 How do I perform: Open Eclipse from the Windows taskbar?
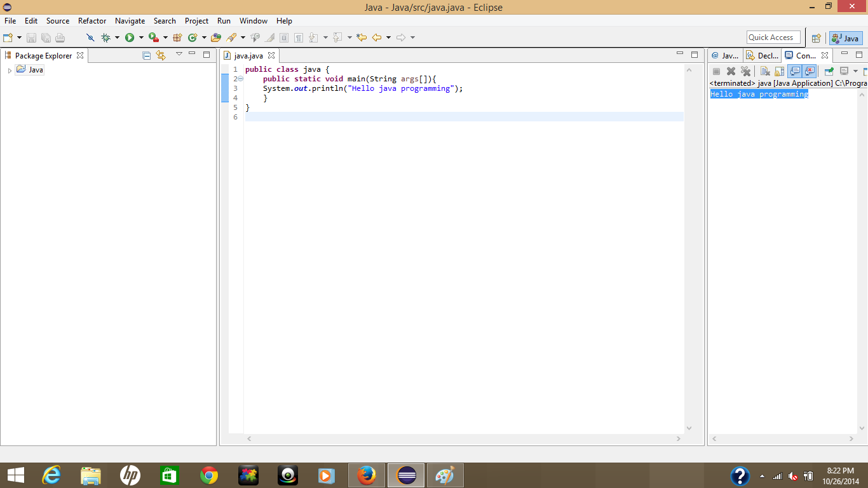(405, 475)
